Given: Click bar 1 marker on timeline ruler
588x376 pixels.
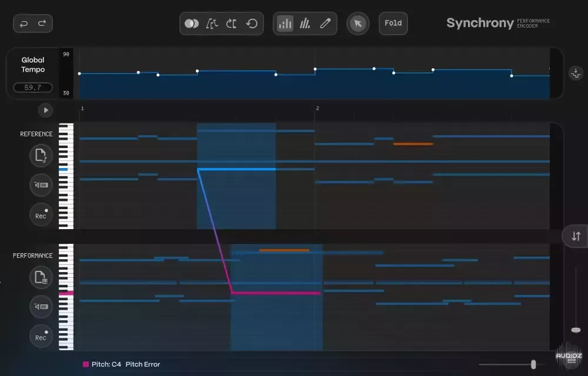Looking at the screenshot, I should pos(82,108).
